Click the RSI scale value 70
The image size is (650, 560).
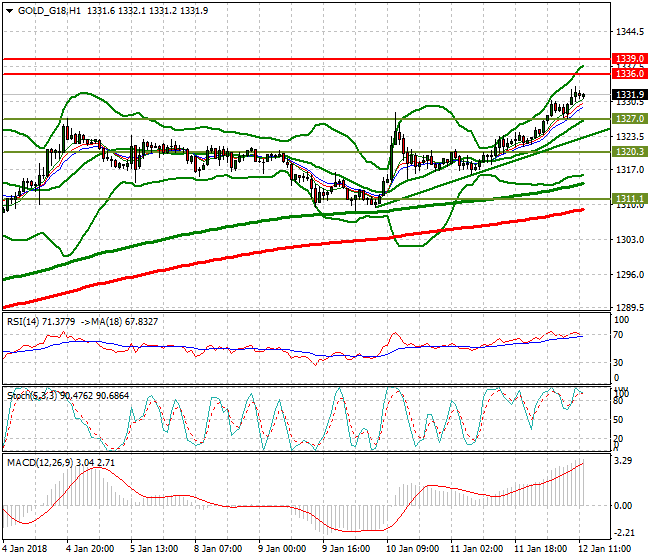(618, 335)
